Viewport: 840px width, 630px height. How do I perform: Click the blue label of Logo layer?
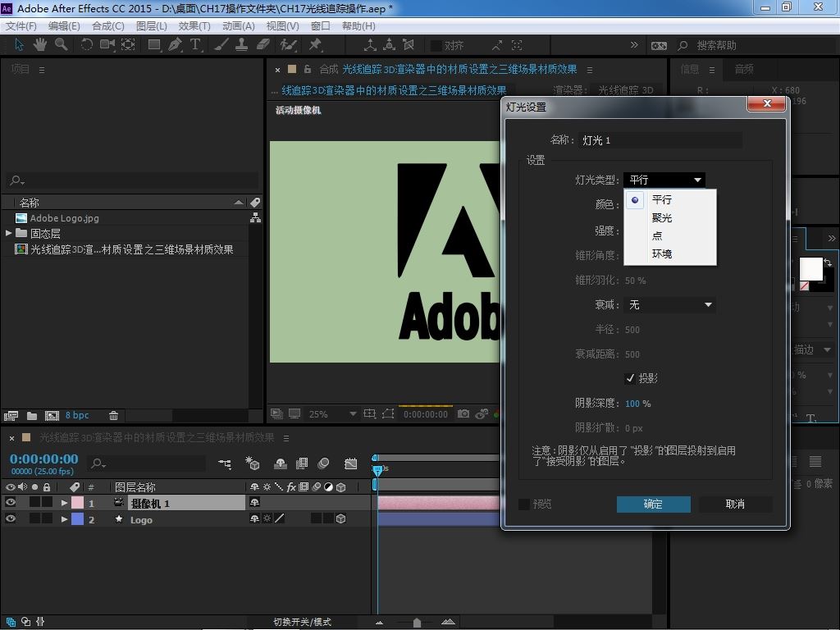pyautogui.click(x=78, y=519)
